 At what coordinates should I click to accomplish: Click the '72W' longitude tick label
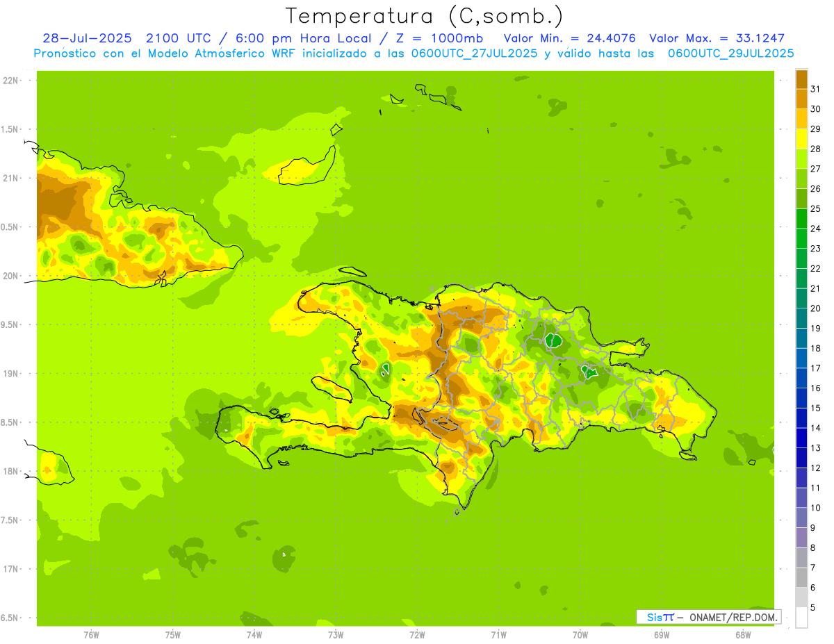tap(417, 635)
